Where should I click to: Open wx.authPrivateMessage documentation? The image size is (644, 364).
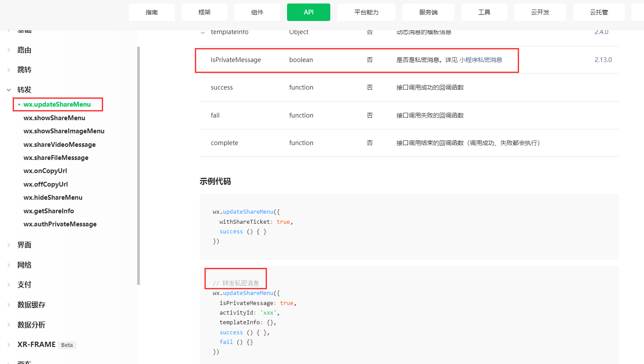[60, 224]
